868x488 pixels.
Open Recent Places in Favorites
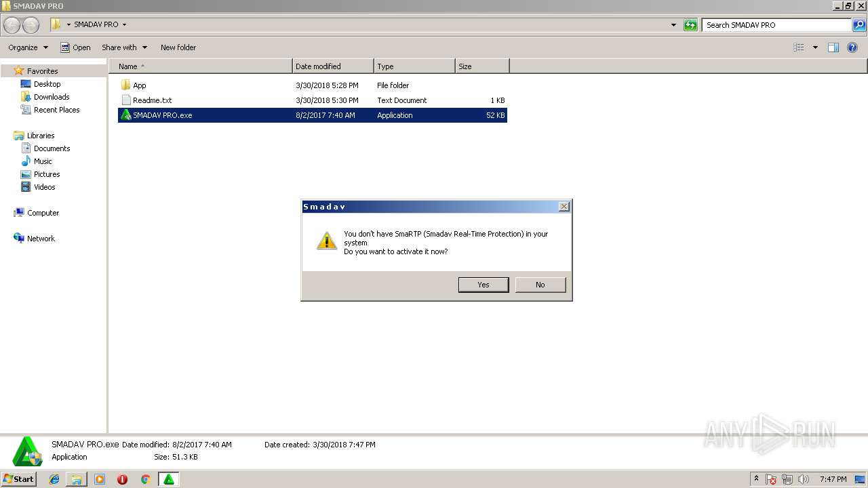[57, 110]
